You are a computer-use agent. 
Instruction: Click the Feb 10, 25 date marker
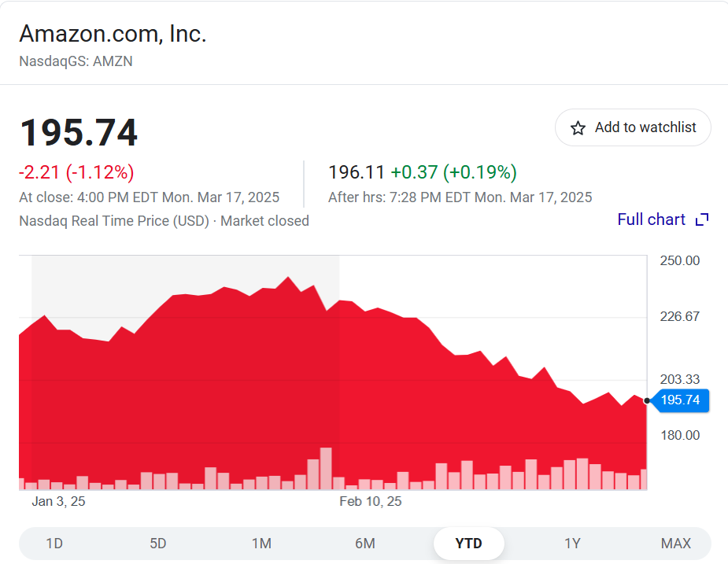click(x=370, y=501)
